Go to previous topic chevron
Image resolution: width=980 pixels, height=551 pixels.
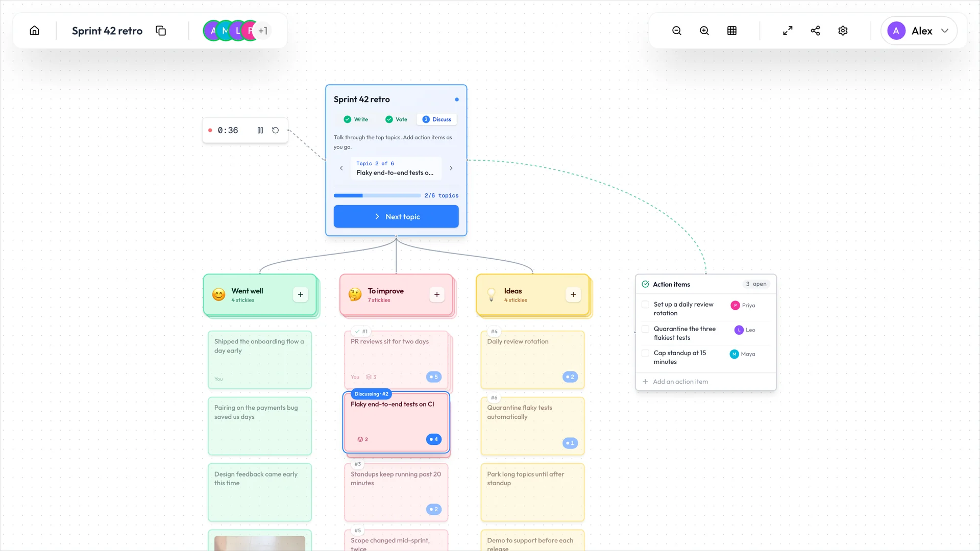[341, 168]
